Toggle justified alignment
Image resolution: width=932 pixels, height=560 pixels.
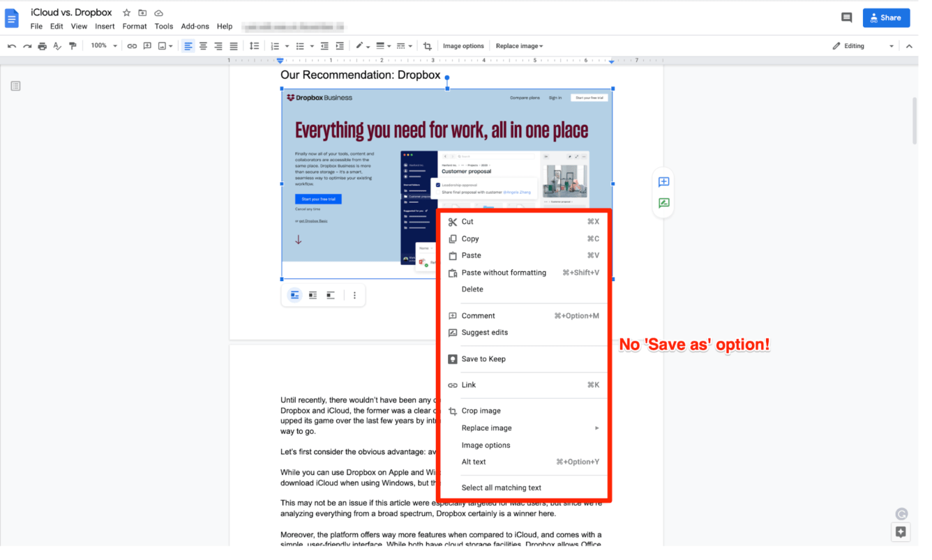233,45
